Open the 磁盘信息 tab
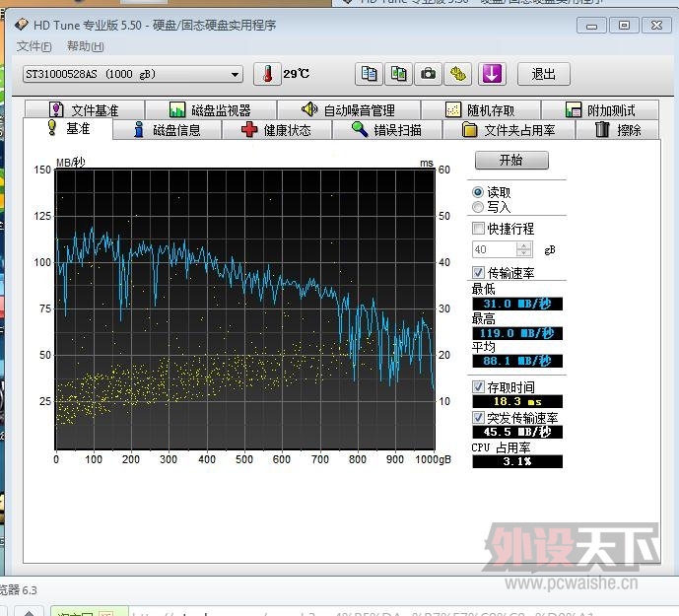This screenshot has height=616, width=679. point(168,129)
